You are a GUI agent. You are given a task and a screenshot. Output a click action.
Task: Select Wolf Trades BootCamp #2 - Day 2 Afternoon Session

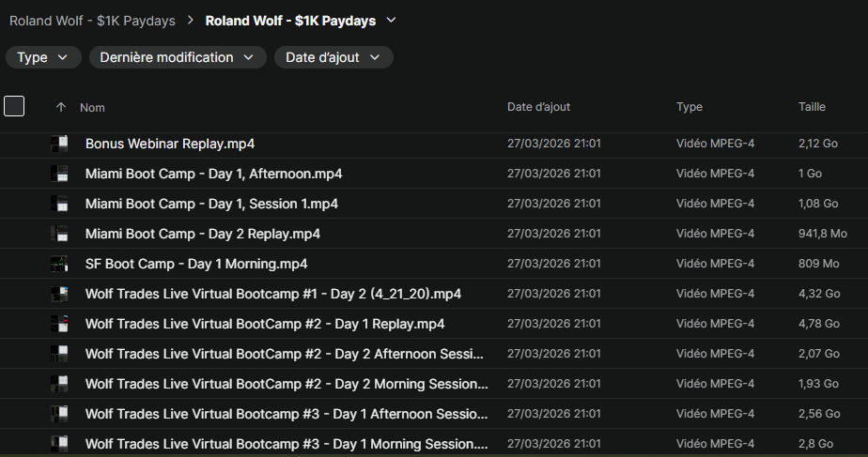(x=285, y=354)
